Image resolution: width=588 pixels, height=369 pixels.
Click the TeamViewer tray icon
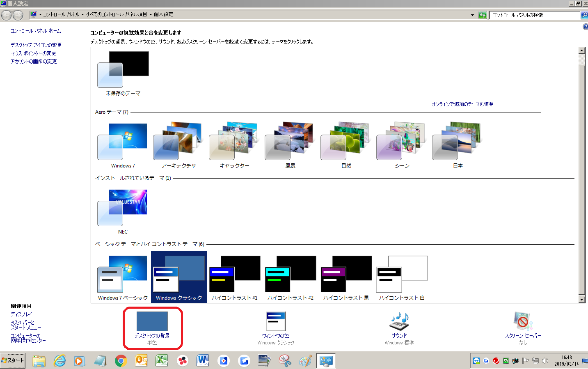click(476, 361)
